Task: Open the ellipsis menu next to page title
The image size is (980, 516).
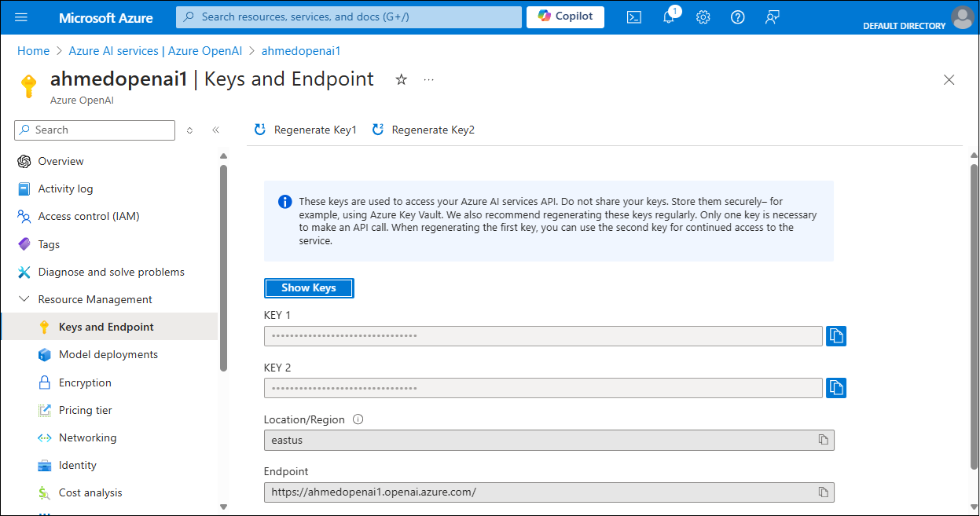Action: click(x=428, y=79)
